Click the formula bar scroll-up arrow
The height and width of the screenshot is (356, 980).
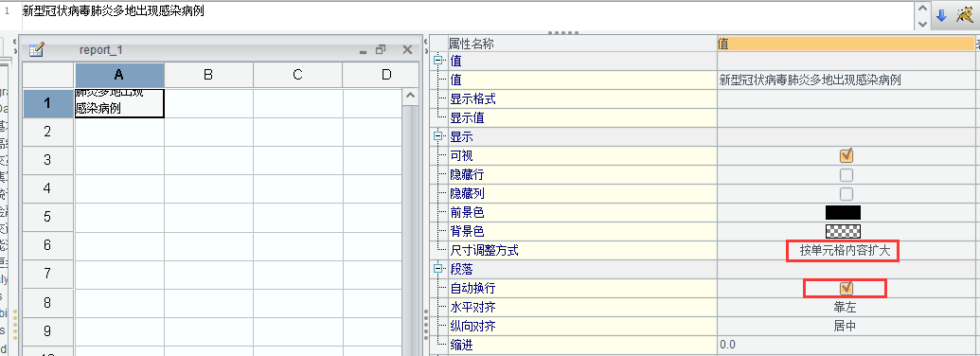point(922,9)
